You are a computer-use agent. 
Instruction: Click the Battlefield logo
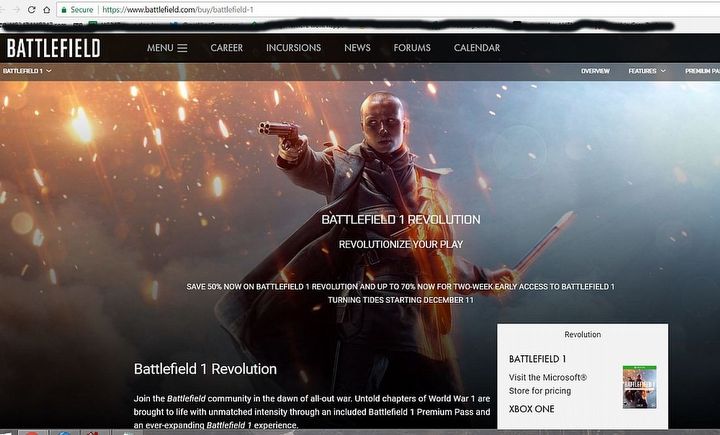(53, 47)
